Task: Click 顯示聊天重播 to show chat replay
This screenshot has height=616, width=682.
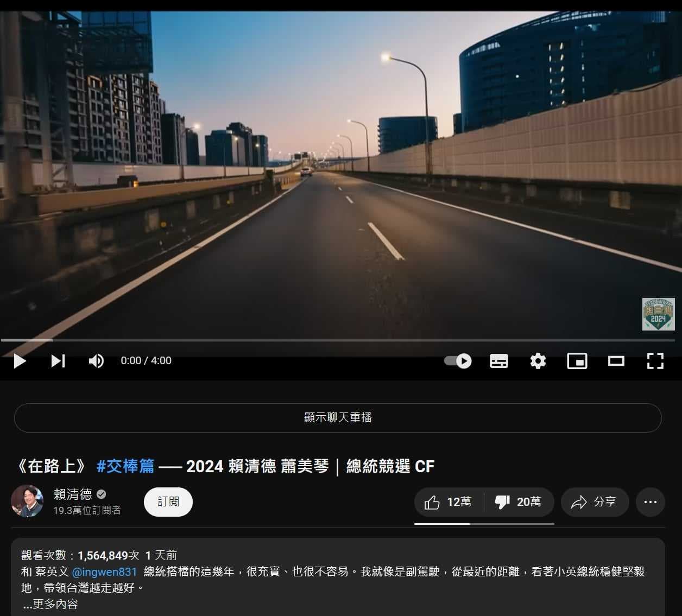Action: click(x=338, y=417)
